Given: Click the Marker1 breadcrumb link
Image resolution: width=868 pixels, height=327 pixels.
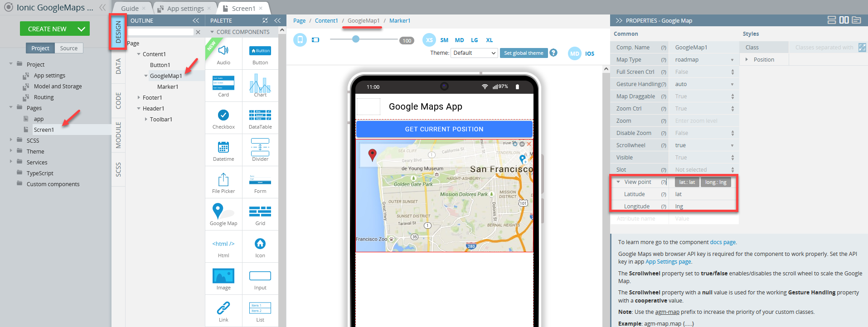Looking at the screenshot, I should pyautogui.click(x=400, y=20).
